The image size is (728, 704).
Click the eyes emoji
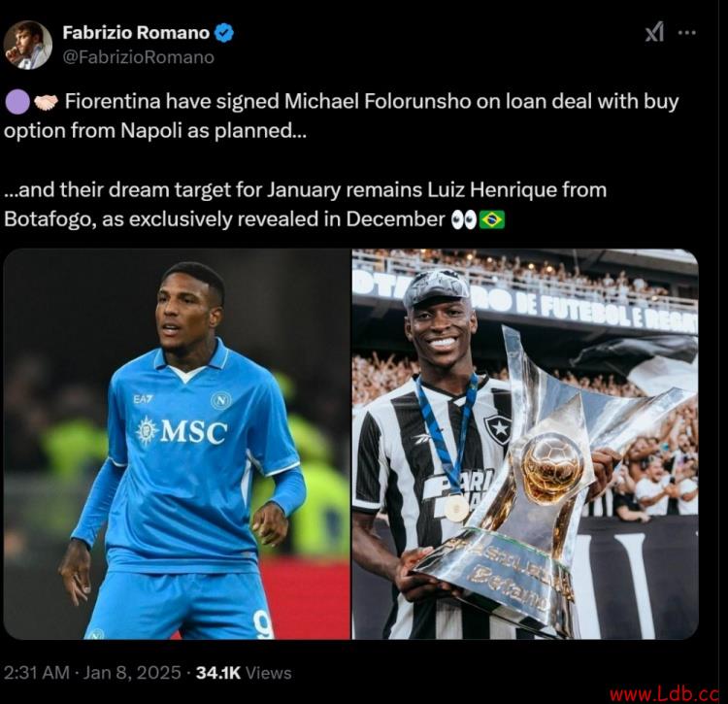(464, 219)
